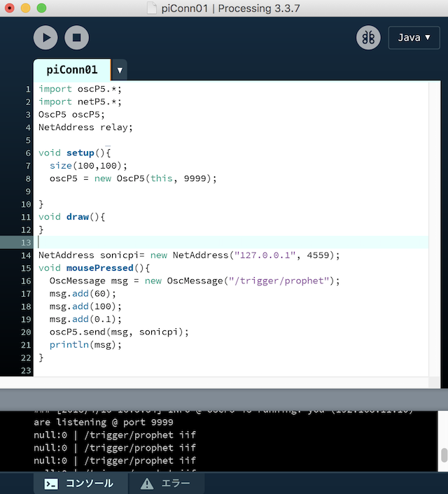Open the tab menu arrow beside piConn01
Screen dimensions: 448x494
tap(120, 70)
